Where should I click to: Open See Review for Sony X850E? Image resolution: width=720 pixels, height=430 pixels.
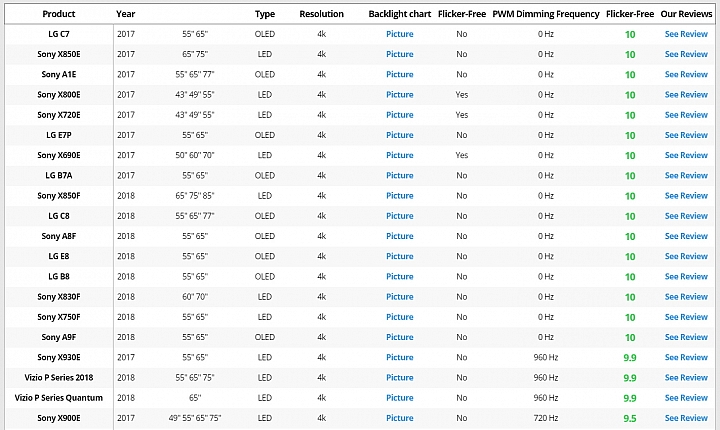click(x=686, y=54)
